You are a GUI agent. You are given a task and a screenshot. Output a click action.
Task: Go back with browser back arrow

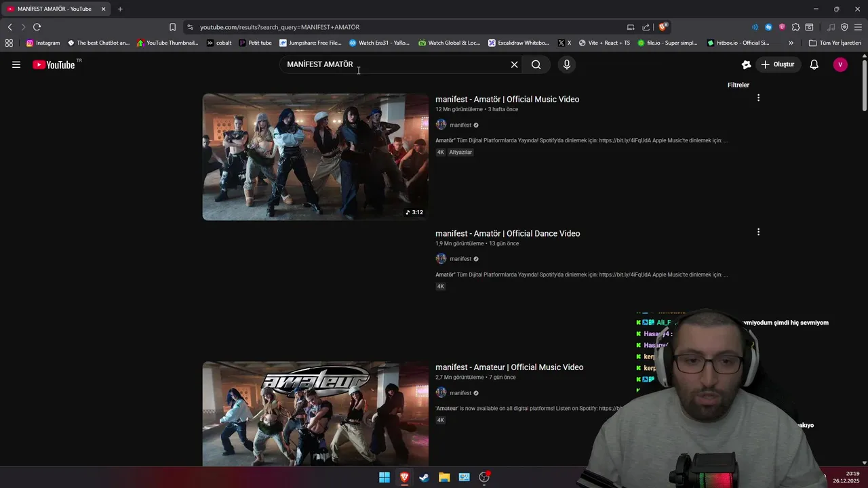[x=10, y=27]
